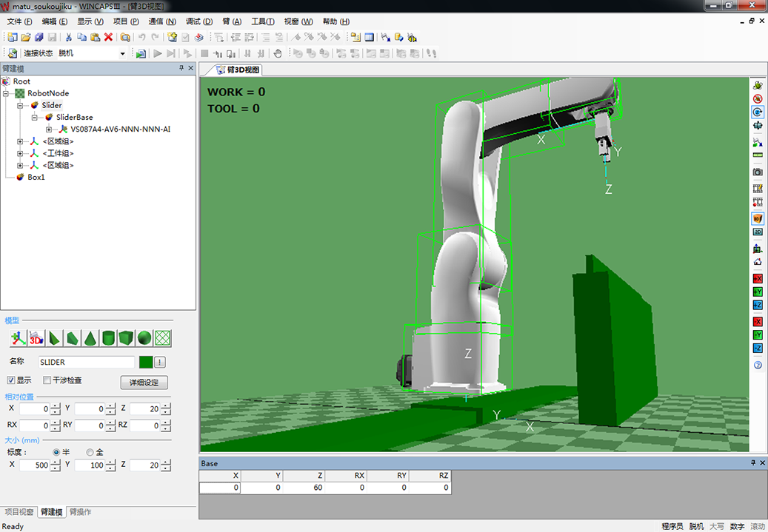The image size is (768, 532).
Task: Click the 详细设定 button
Action: (x=144, y=383)
